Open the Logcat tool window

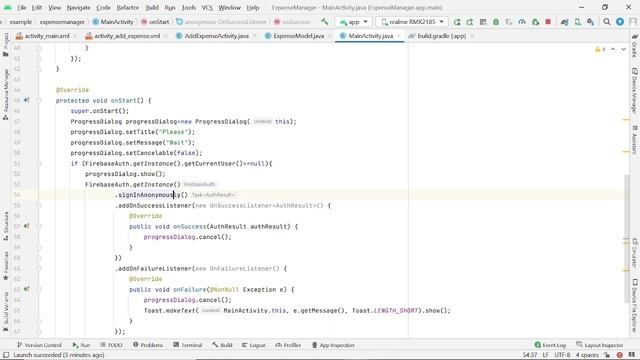253,345
